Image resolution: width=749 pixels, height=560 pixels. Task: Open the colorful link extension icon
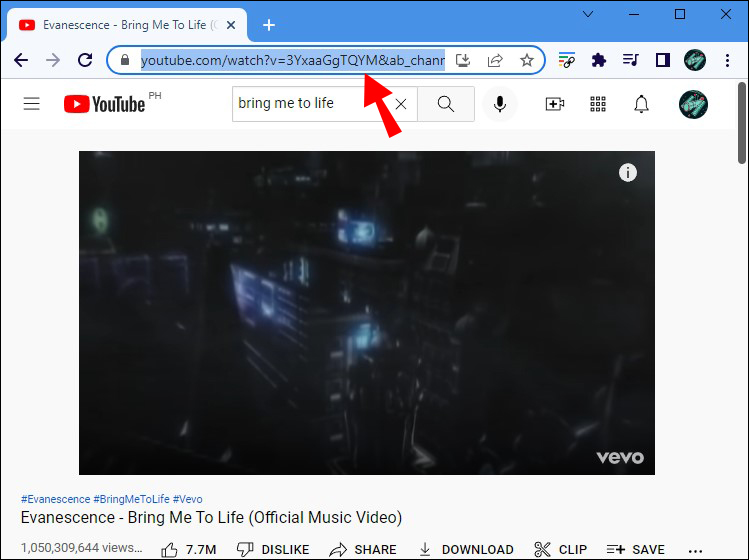tap(567, 60)
